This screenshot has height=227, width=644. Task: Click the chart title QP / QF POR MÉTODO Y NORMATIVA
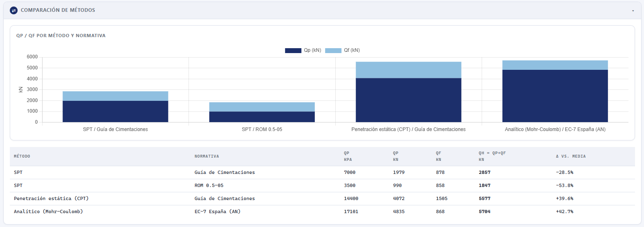click(61, 36)
